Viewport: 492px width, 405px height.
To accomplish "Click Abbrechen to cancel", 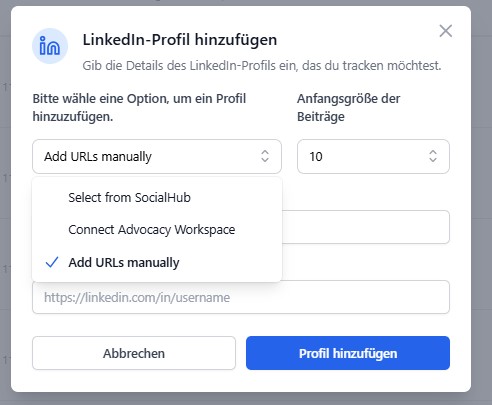I will (x=134, y=353).
